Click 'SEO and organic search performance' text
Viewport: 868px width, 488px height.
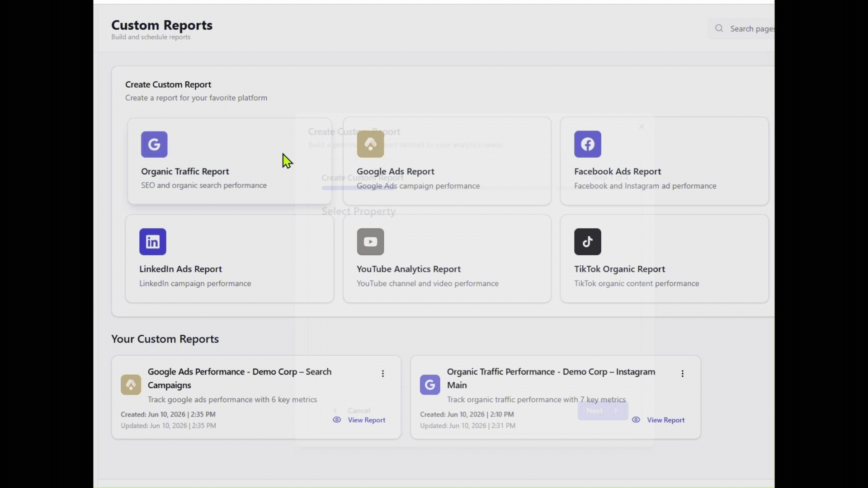coord(204,185)
